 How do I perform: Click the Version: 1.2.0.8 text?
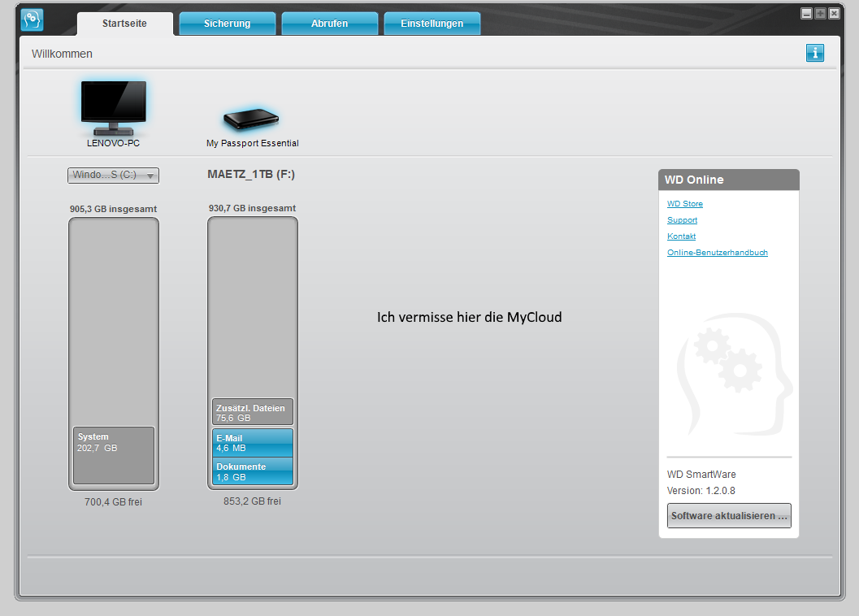[701, 491]
